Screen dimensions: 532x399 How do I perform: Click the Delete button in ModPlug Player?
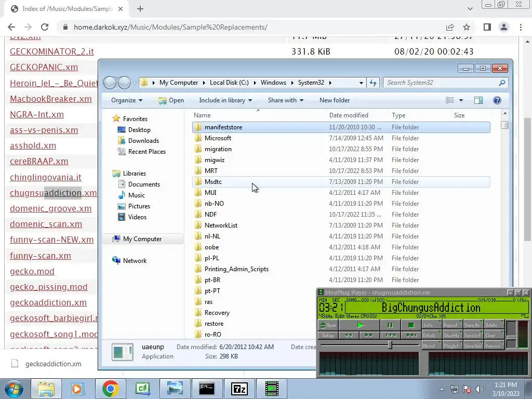[x=494, y=325]
